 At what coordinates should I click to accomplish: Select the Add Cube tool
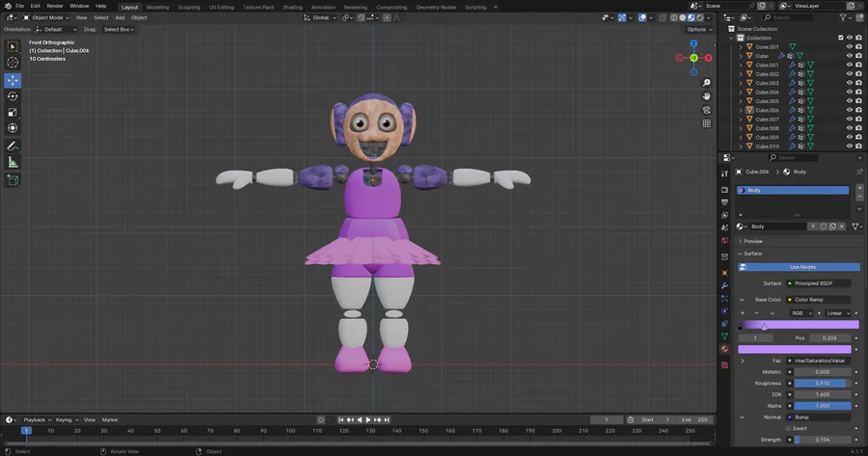[x=13, y=180]
